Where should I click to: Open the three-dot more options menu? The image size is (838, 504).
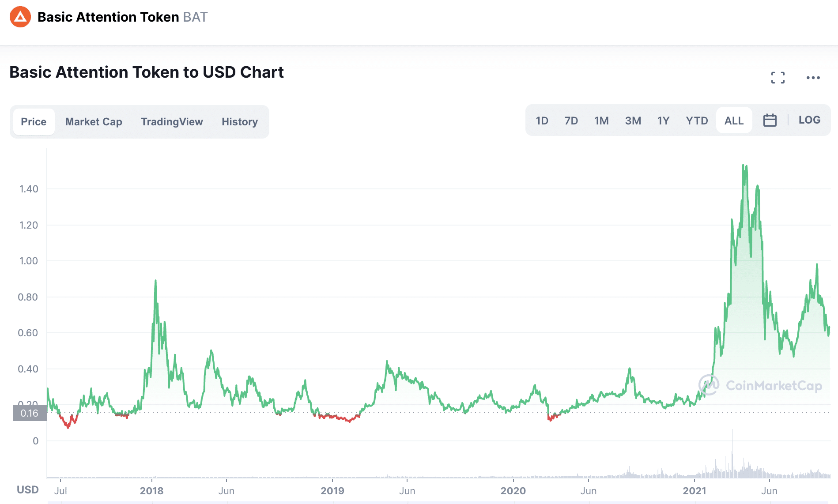click(813, 78)
